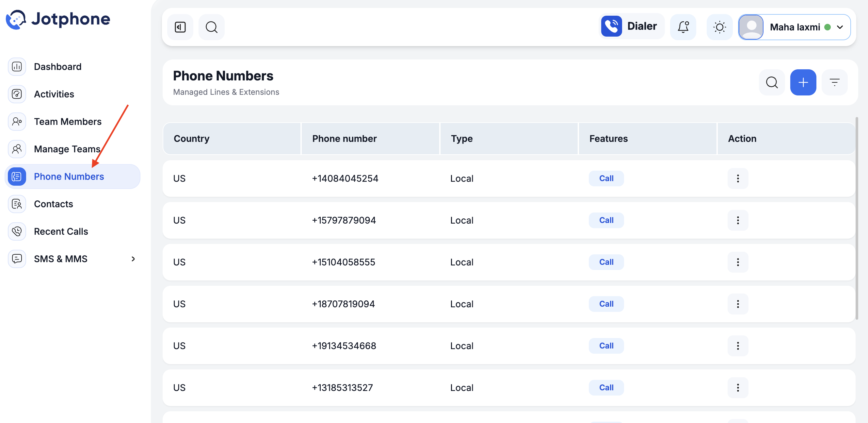This screenshot has height=423, width=868.
Task: Click the SMS & MMS menu item
Action: [73, 259]
